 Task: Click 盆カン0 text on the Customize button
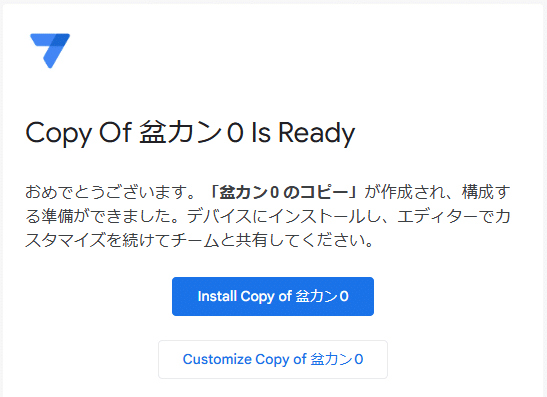point(337,359)
